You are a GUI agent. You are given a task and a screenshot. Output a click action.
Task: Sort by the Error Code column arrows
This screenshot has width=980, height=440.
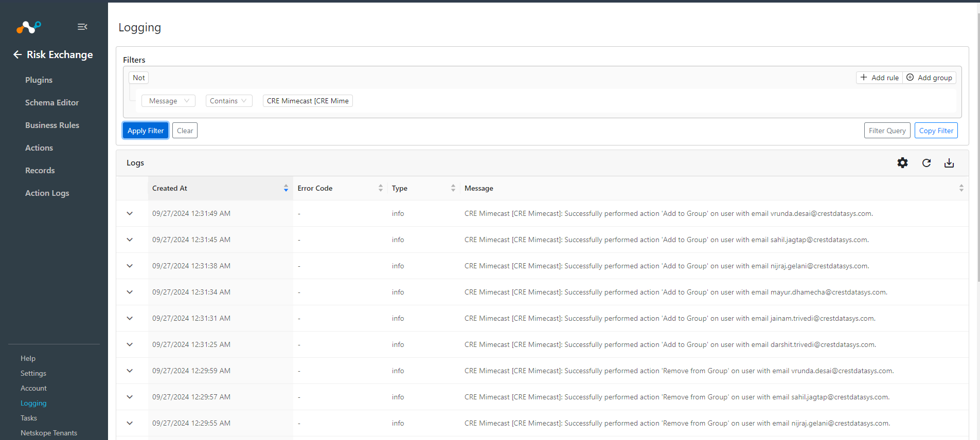point(381,188)
